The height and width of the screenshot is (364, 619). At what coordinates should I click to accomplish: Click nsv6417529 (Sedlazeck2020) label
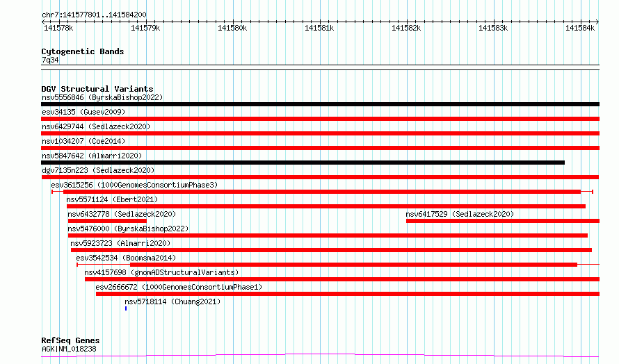pos(460,214)
